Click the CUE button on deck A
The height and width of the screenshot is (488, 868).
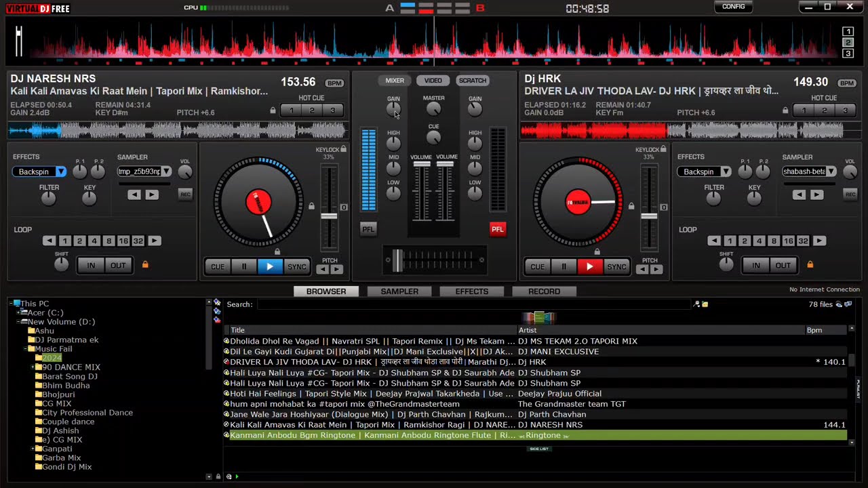218,266
